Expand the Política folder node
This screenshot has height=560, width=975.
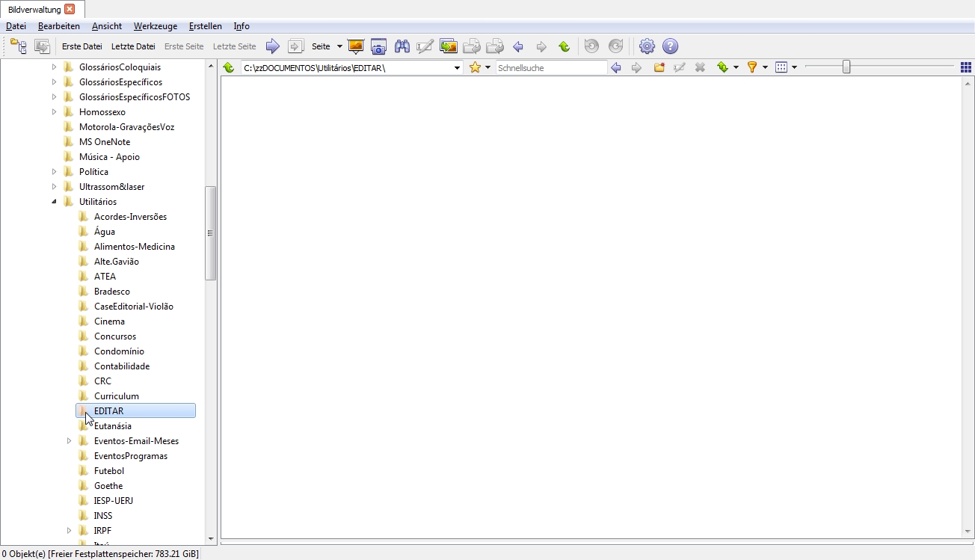(54, 172)
